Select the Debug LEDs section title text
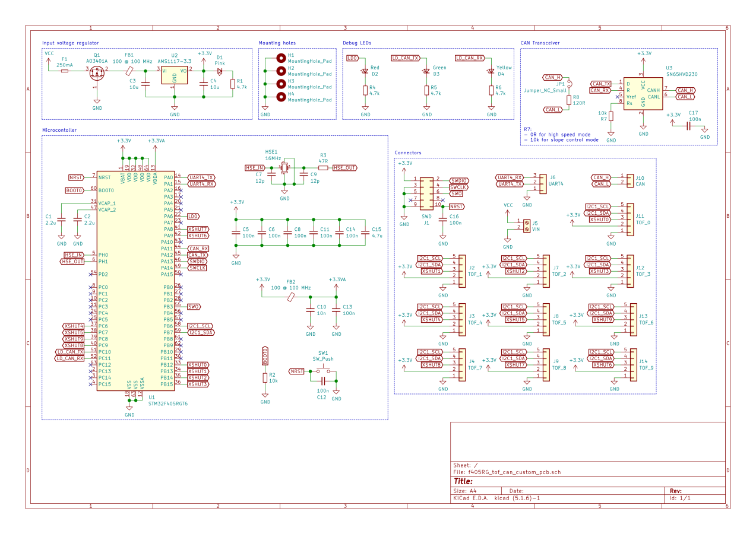The height and width of the screenshot is (534, 756). point(358,43)
